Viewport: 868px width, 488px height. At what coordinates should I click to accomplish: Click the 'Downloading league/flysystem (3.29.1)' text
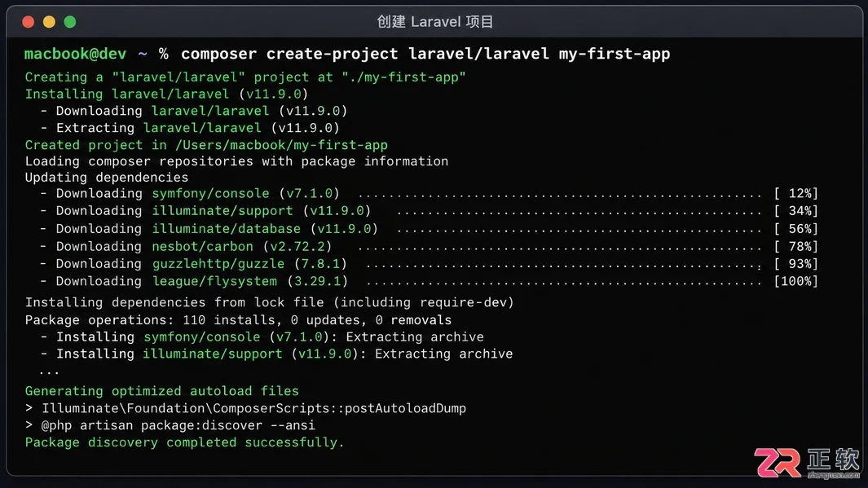tap(201, 281)
